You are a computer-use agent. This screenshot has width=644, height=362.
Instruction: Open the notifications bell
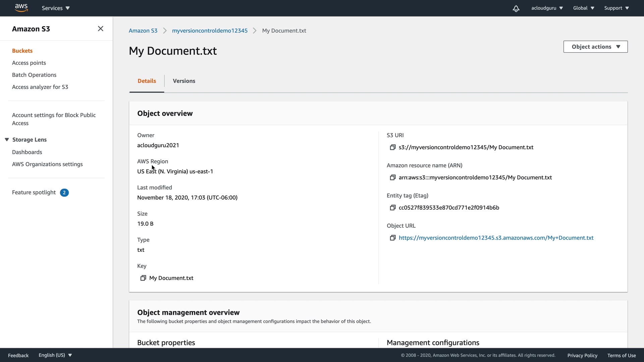[x=516, y=8]
